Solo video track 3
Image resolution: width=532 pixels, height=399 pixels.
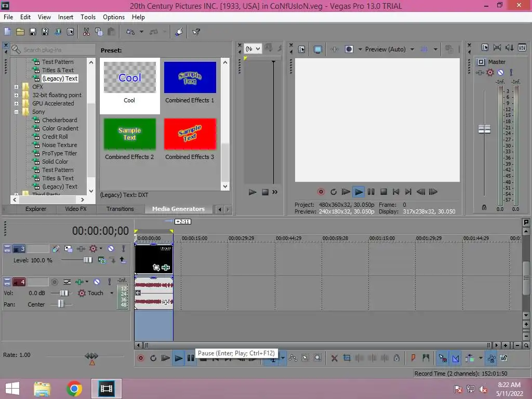(x=124, y=249)
